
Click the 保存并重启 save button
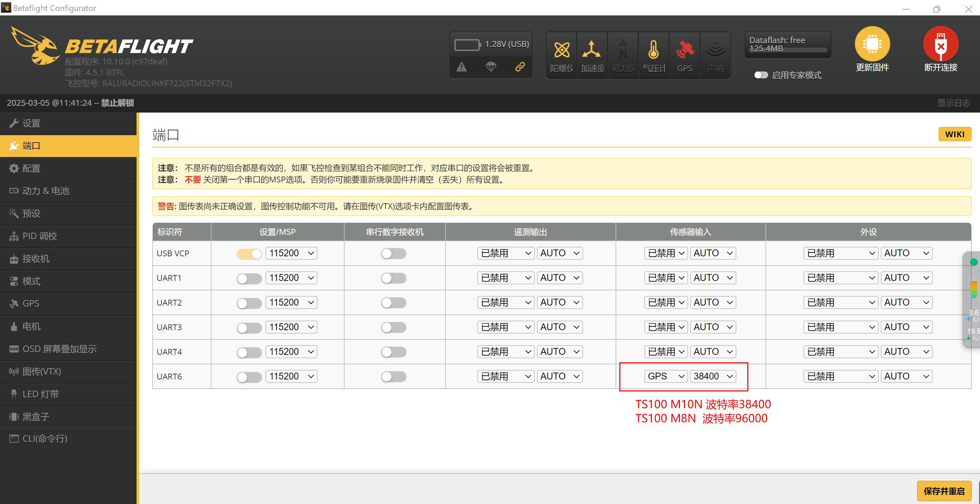coord(944,491)
